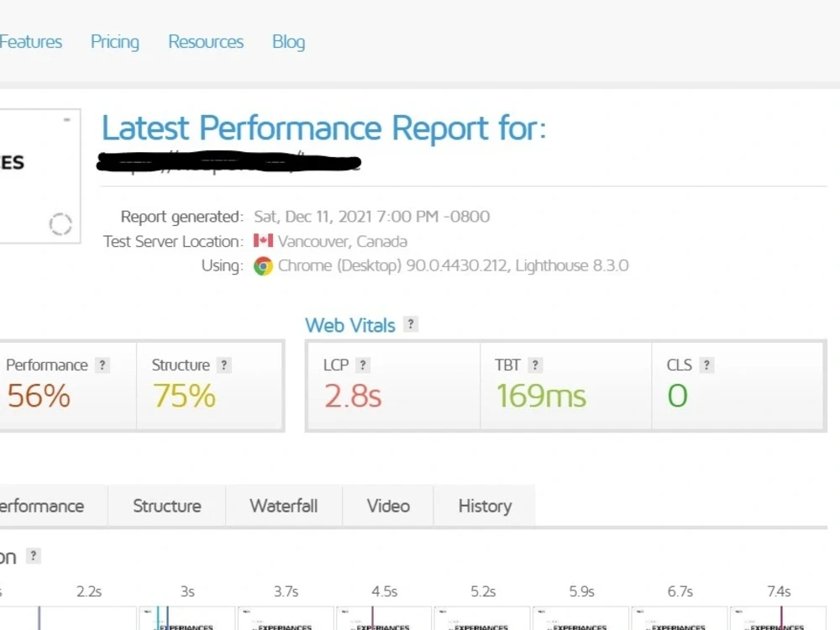
Task: Click the loading spinner in the site thumbnail
Action: [x=60, y=224]
